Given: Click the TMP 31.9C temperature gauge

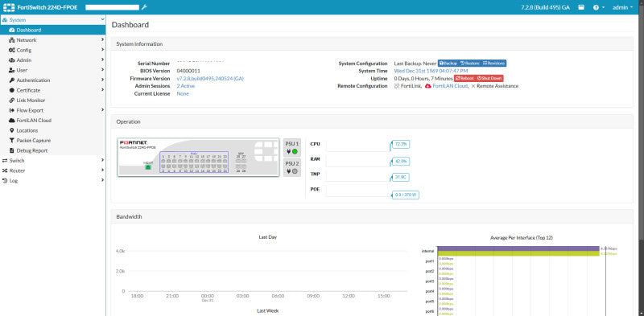Looking at the screenshot, I should [x=400, y=177].
